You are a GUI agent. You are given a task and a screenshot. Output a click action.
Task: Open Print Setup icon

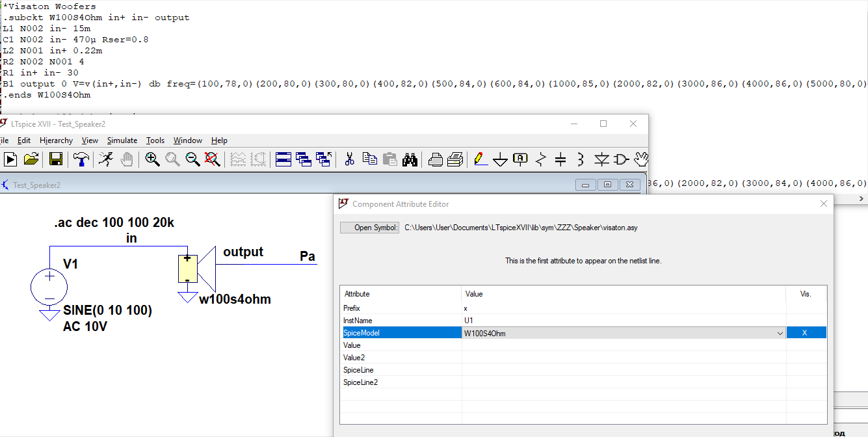tap(436, 159)
